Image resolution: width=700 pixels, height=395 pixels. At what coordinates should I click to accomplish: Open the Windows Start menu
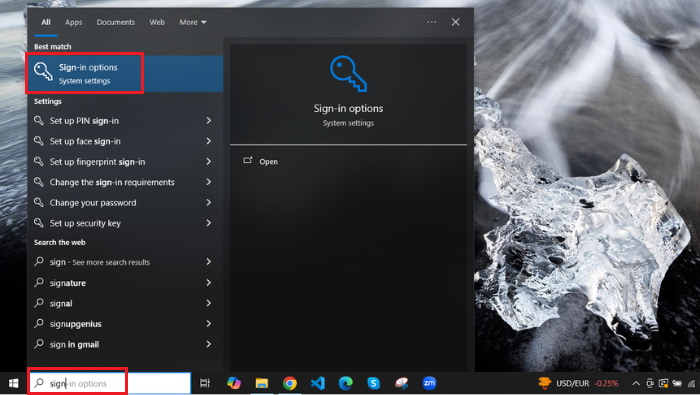[x=13, y=383]
